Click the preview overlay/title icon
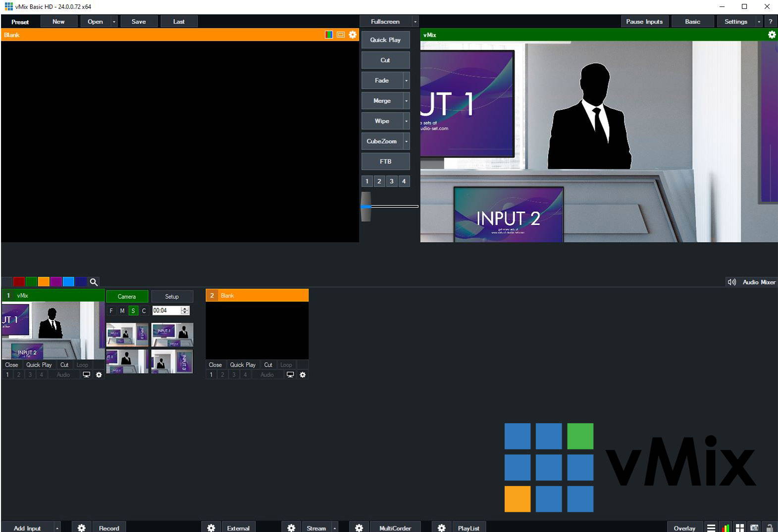The height and width of the screenshot is (532, 778). tap(341, 35)
